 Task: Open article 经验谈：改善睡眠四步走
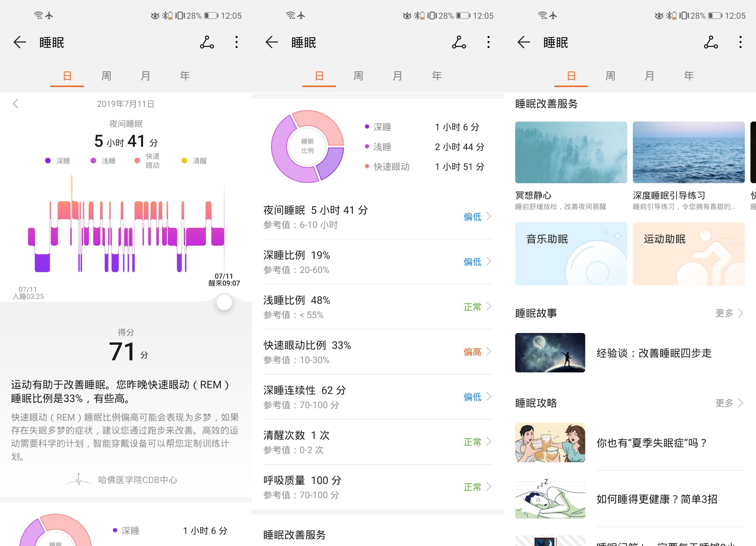654,353
